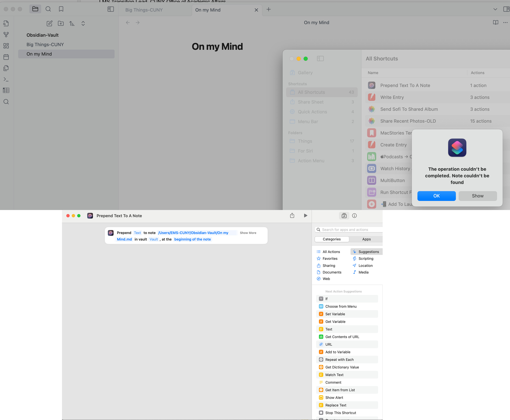Screen dimensions: 510x420
Task: Open the position dropdown 'beginning of the note'
Action: click(192, 239)
